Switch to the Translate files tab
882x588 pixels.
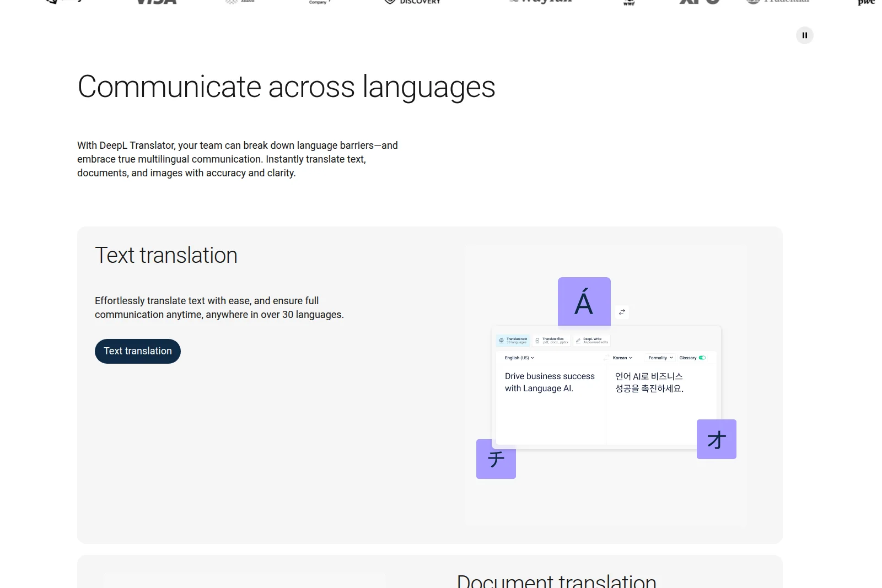coord(552,340)
